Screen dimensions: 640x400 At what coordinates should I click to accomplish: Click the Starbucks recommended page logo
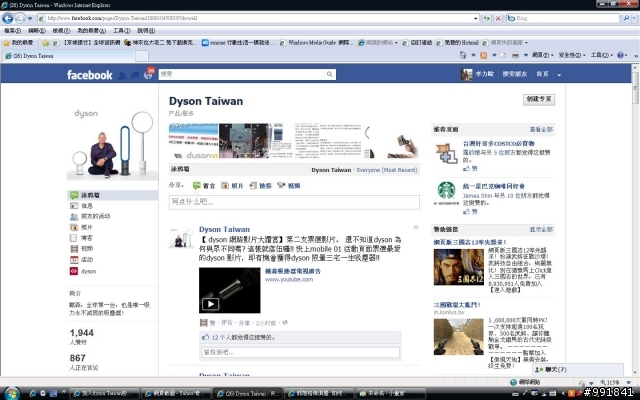(x=446, y=192)
